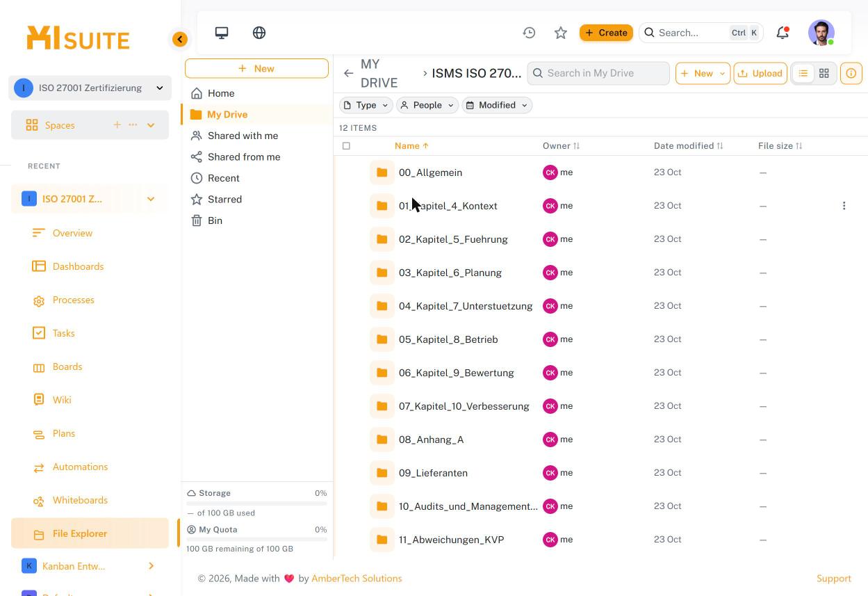Collapse the left sidebar with the orange arrow
Viewport: 868px width, 596px height.
coord(180,40)
